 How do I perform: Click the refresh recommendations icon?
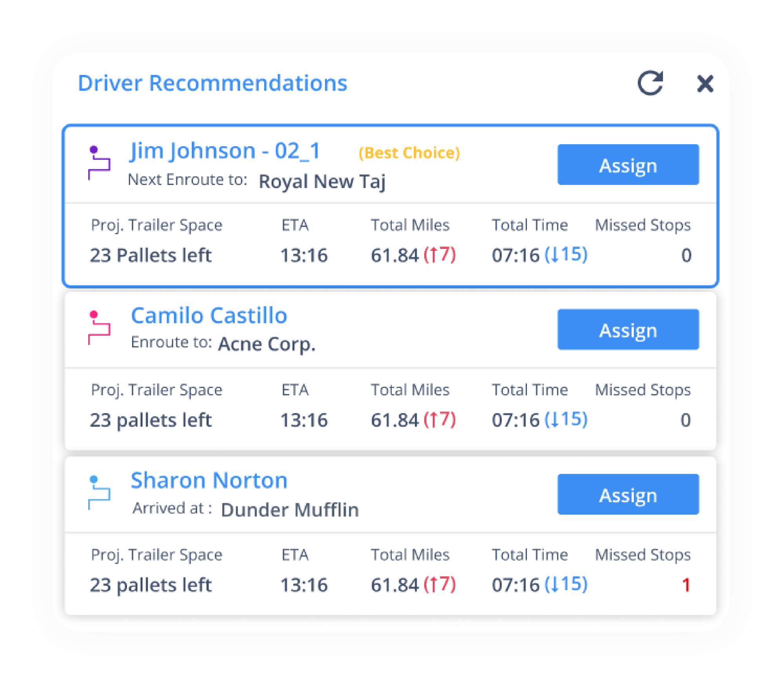[x=650, y=83]
